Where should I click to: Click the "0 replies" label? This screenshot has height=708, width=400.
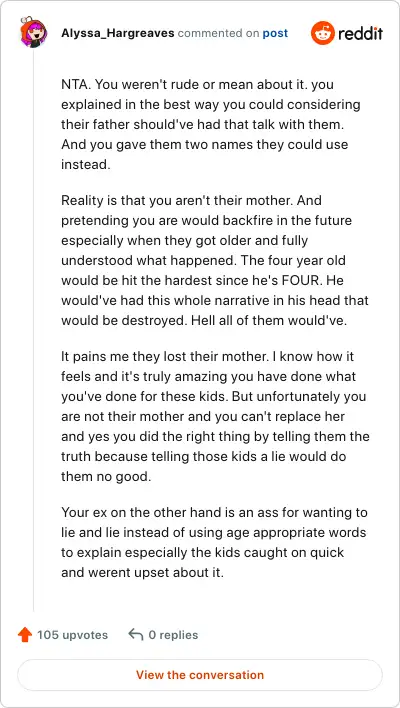(x=173, y=635)
